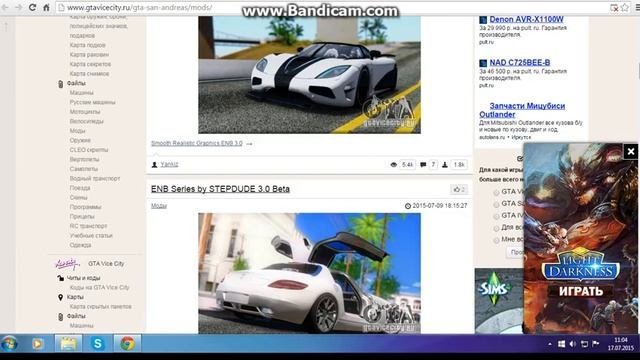Open Машины in San Andreas files menu
The height and width of the screenshot is (360, 640).
(x=82, y=93)
